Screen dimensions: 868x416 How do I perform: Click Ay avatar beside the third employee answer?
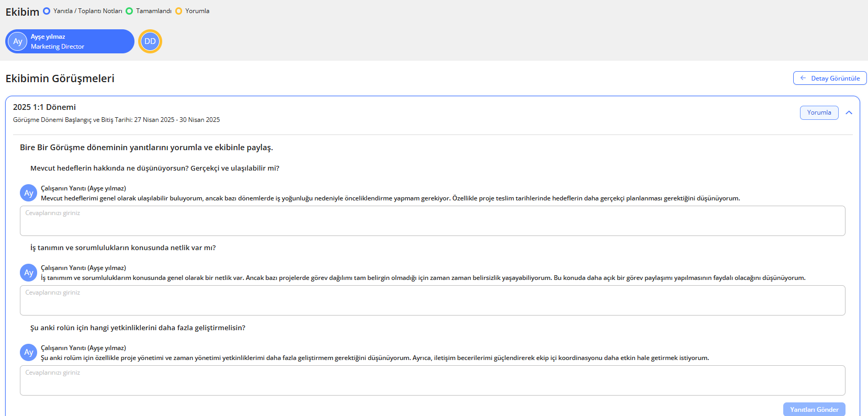(x=28, y=353)
